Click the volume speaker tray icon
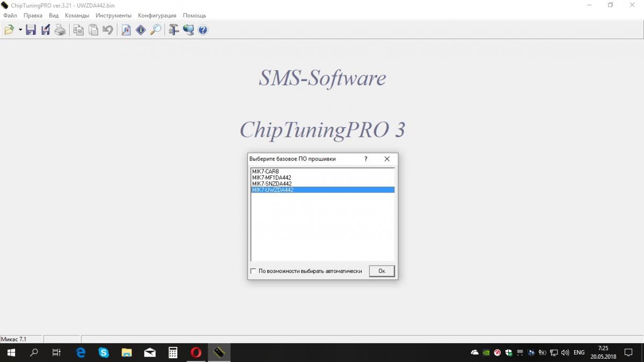 click(565, 353)
